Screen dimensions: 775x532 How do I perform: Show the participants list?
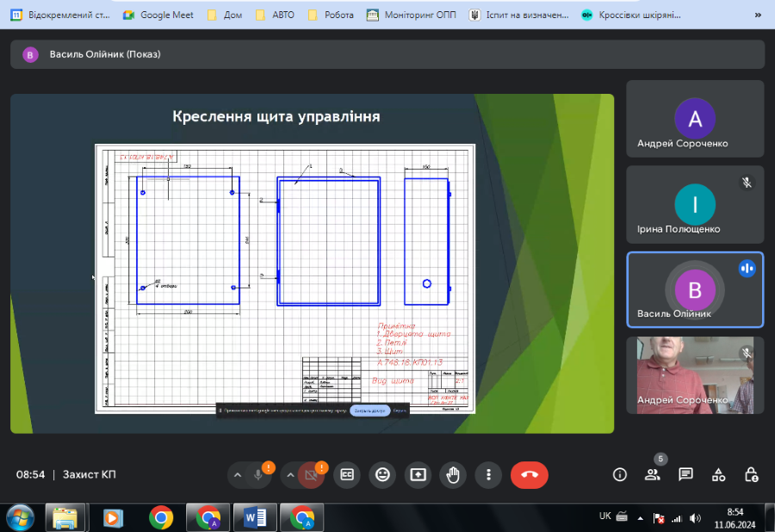tap(653, 474)
